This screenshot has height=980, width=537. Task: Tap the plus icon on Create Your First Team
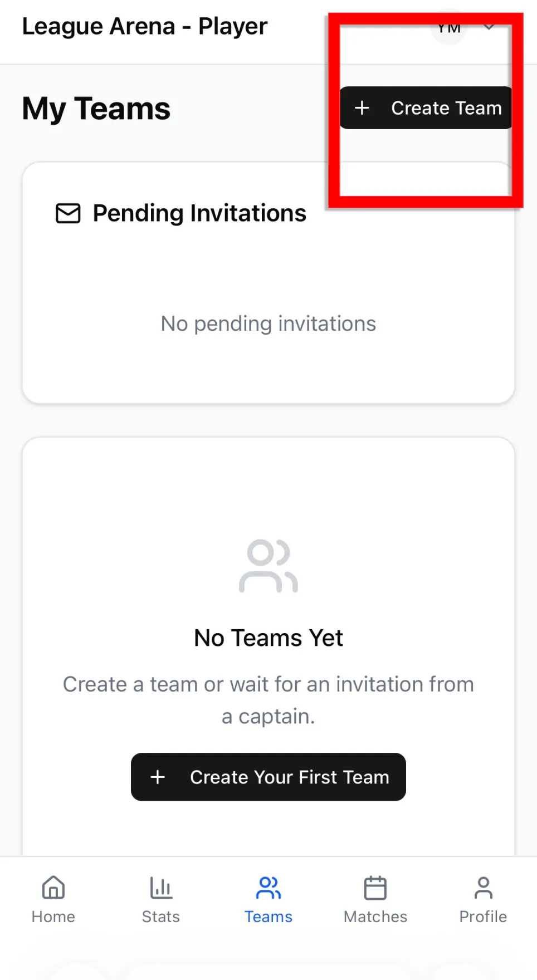158,777
